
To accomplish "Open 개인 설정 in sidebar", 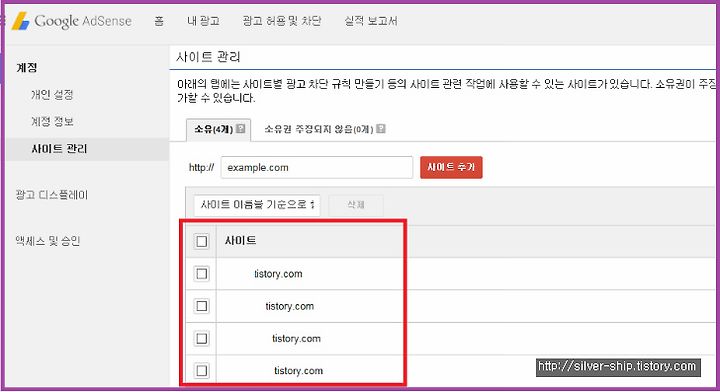I will pos(52,95).
